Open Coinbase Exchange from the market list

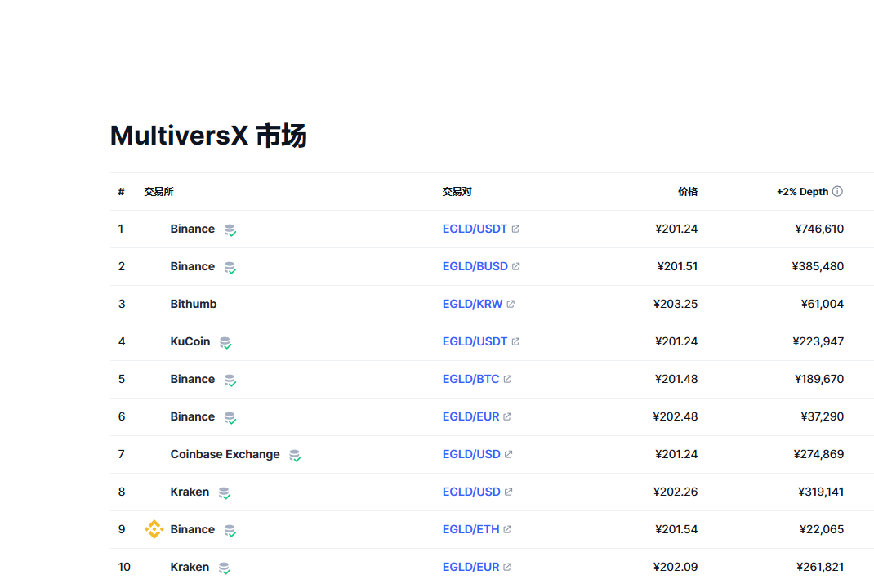point(225,454)
